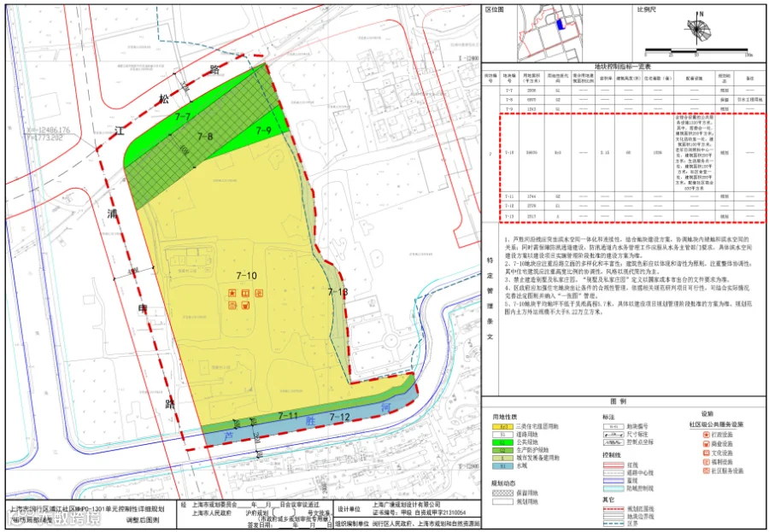Screen dimensions: 769x532
Task: Click the 区位图 location map thumbnail
Action: 549,33
